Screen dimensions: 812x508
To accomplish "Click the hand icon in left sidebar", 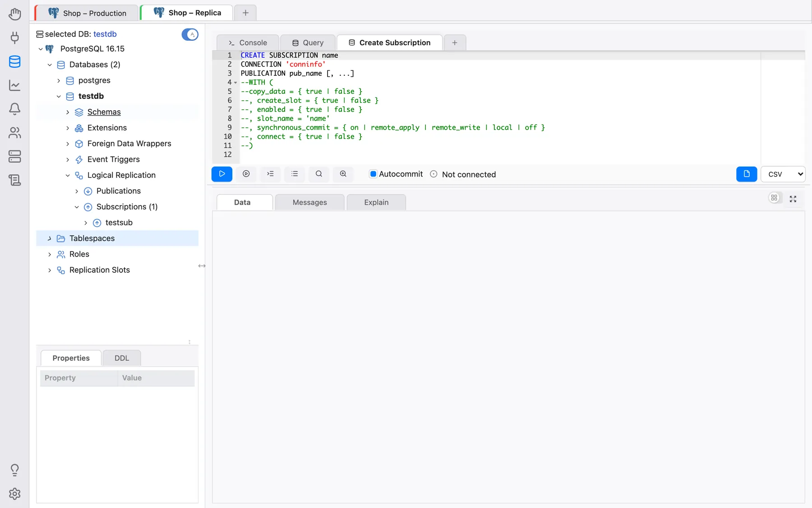I will click(14, 14).
